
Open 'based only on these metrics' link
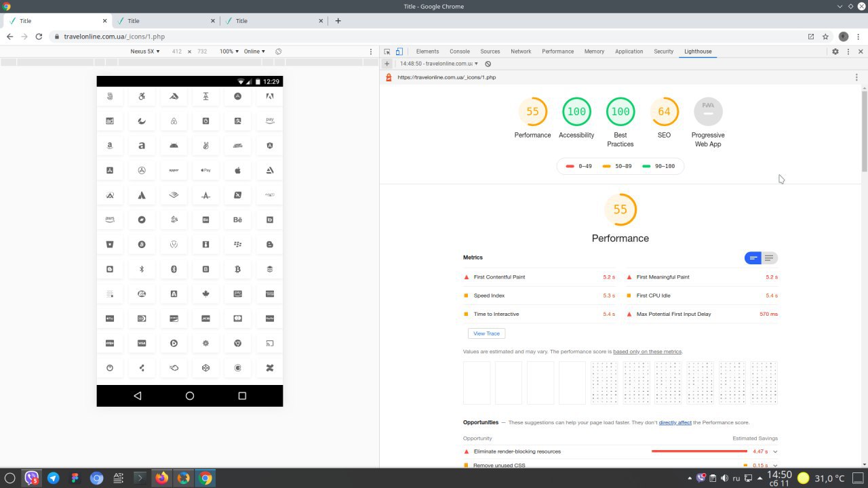click(x=648, y=352)
